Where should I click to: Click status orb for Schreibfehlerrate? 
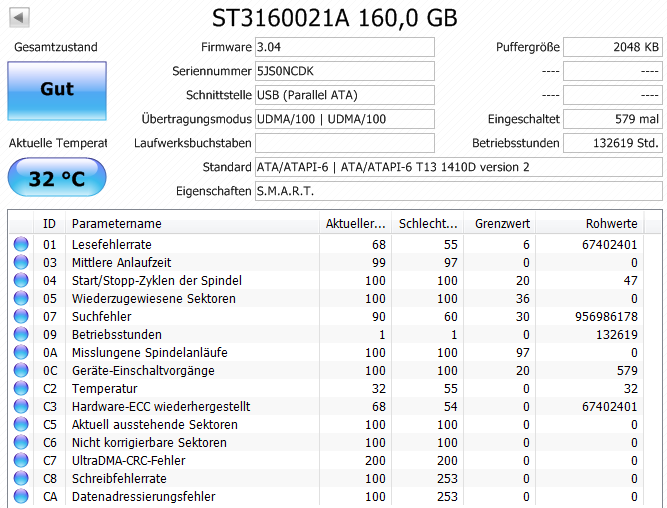21,478
